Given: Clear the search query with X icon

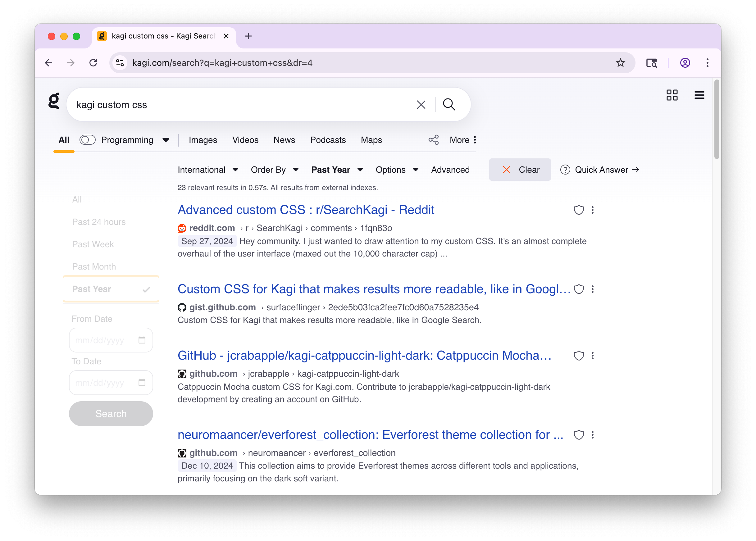Looking at the screenshot, I should (x=421, y=105).
